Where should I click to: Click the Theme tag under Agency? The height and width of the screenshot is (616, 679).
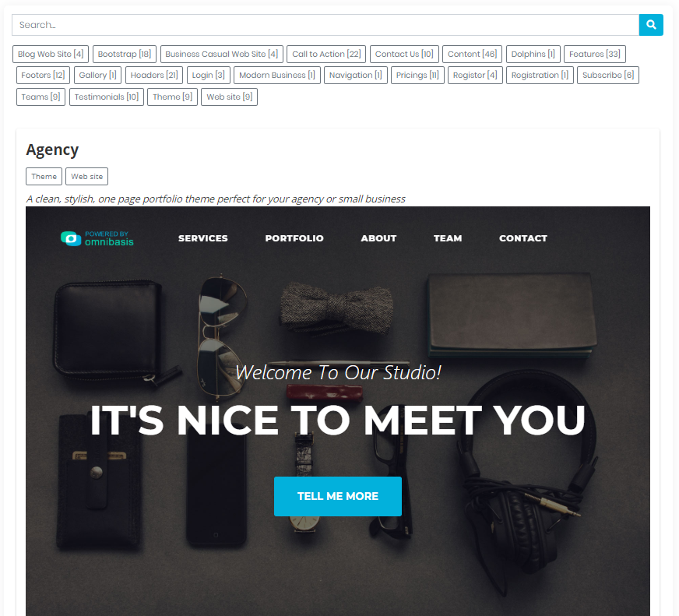tap(44, 177)
